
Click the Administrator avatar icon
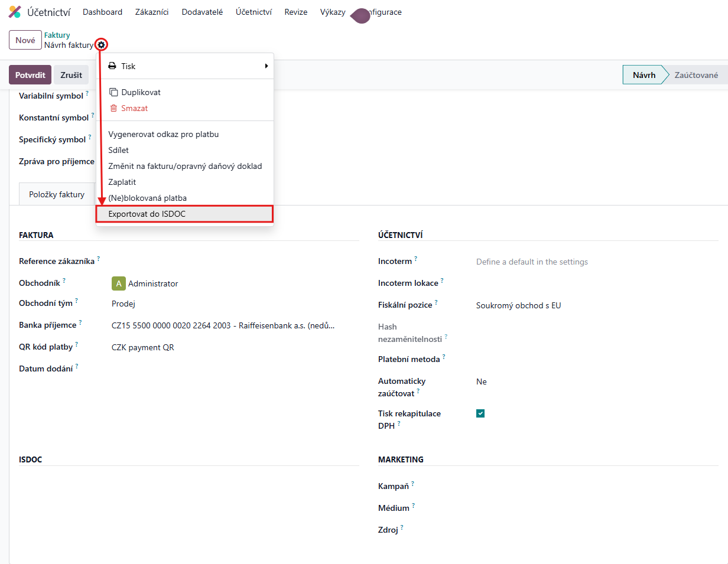click(119, 283)
